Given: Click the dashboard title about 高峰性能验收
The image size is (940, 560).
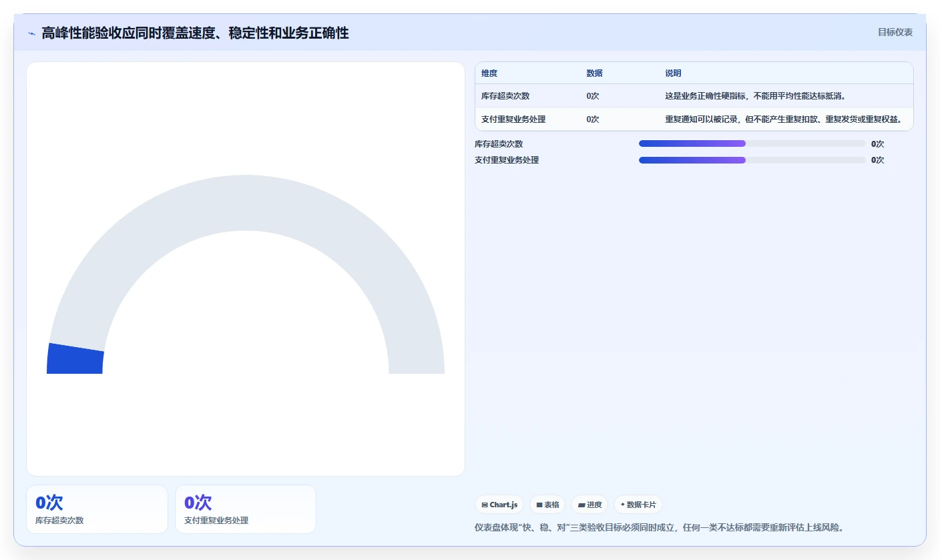Looking at the screenshot, I should [x=195, y=33].
